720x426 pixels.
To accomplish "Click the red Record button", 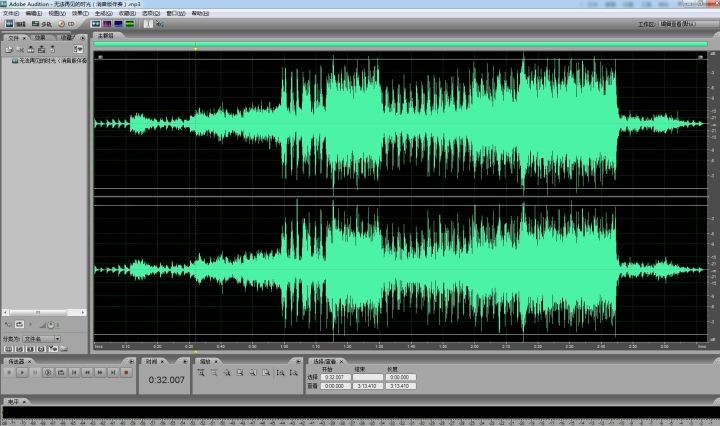I will pyautogui.click(x=127, y=372).
